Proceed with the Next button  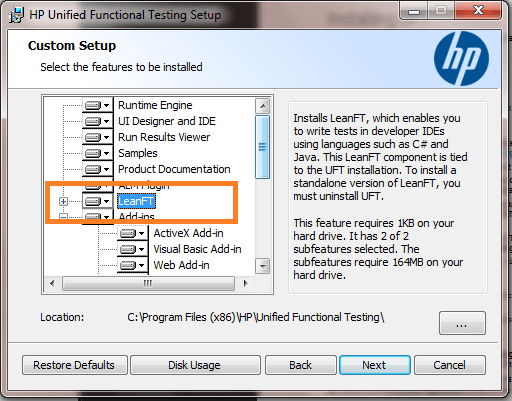coord(375,365)
